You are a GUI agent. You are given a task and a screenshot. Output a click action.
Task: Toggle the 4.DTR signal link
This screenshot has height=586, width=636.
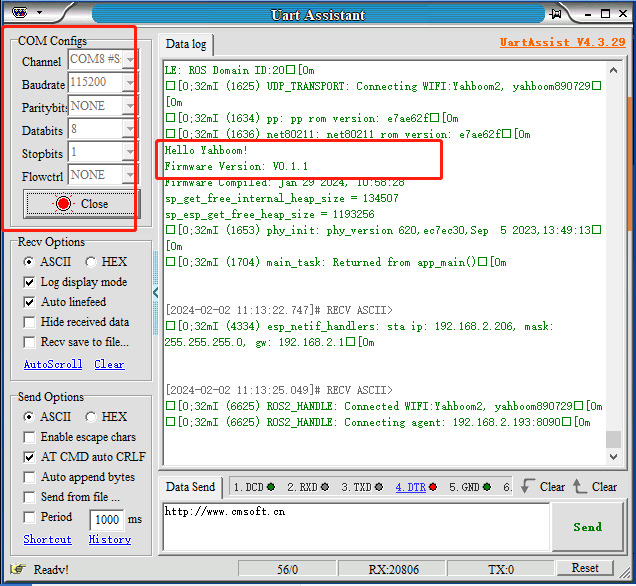point(411,487)
